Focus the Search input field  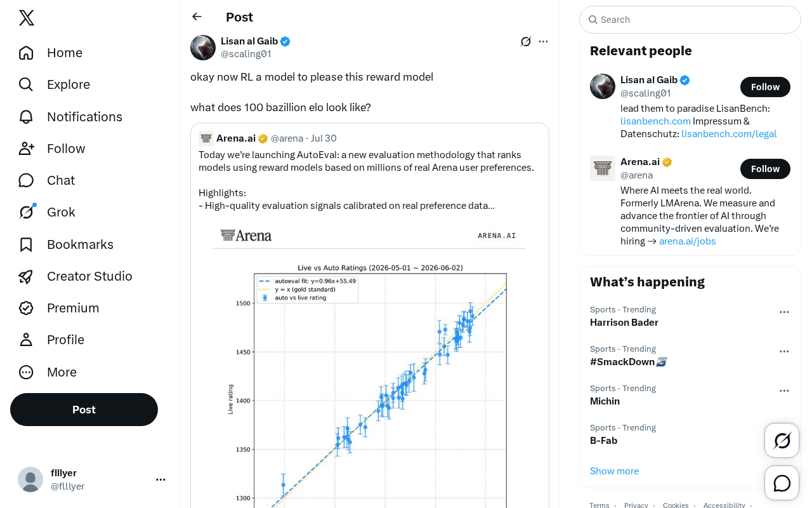tap(690, 20)
